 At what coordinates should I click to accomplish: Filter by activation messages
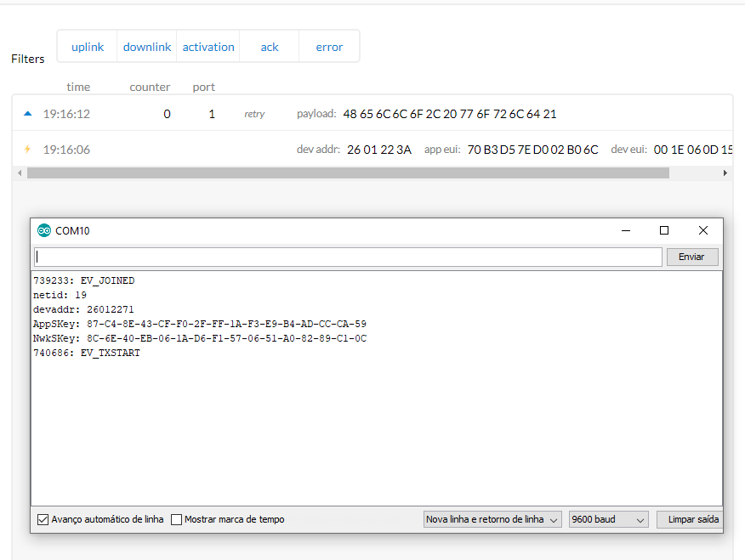(208, 47)
